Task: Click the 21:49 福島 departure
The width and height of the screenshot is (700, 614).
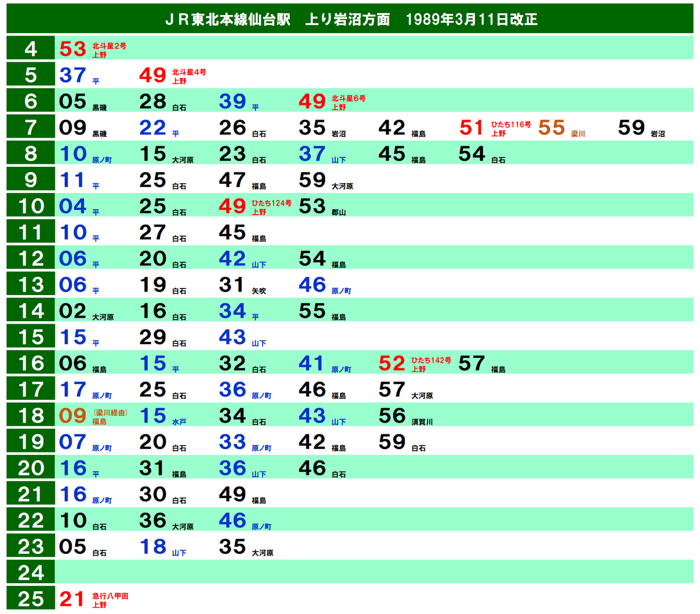Action: [x=243, y=495]
